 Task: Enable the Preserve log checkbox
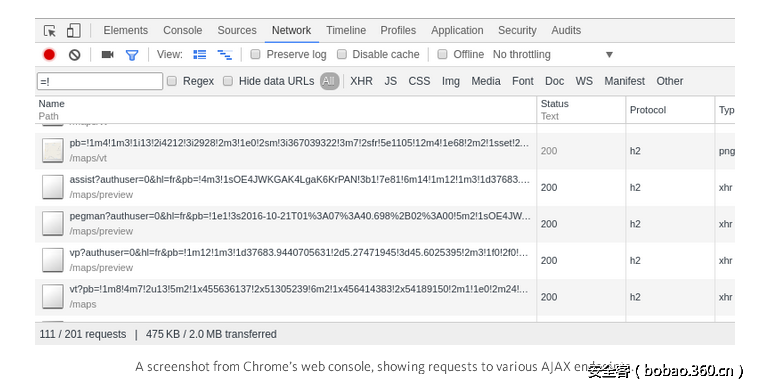[255, 54]
